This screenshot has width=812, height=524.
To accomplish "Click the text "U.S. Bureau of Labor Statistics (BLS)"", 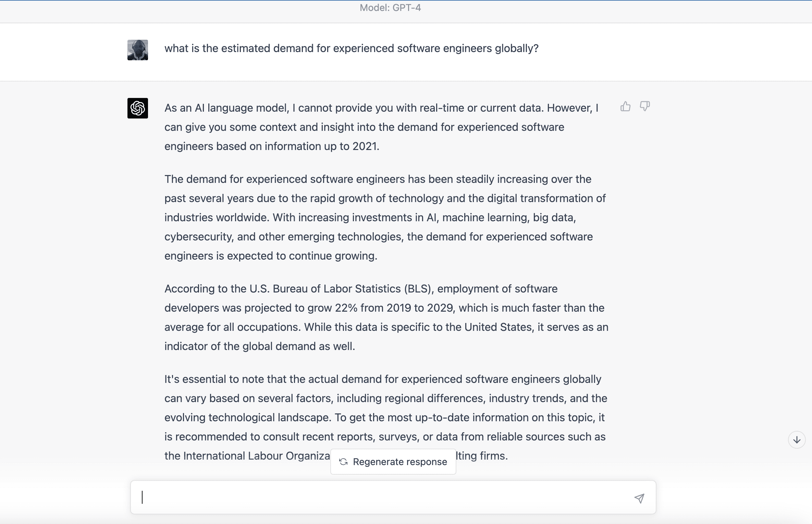I will (x=342, y=289).
